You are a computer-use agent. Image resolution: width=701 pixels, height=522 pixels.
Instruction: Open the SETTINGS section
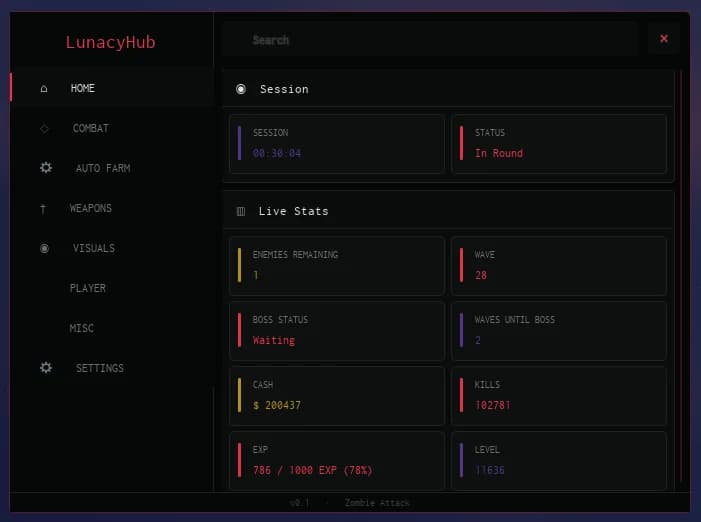(x=112, y=368)
